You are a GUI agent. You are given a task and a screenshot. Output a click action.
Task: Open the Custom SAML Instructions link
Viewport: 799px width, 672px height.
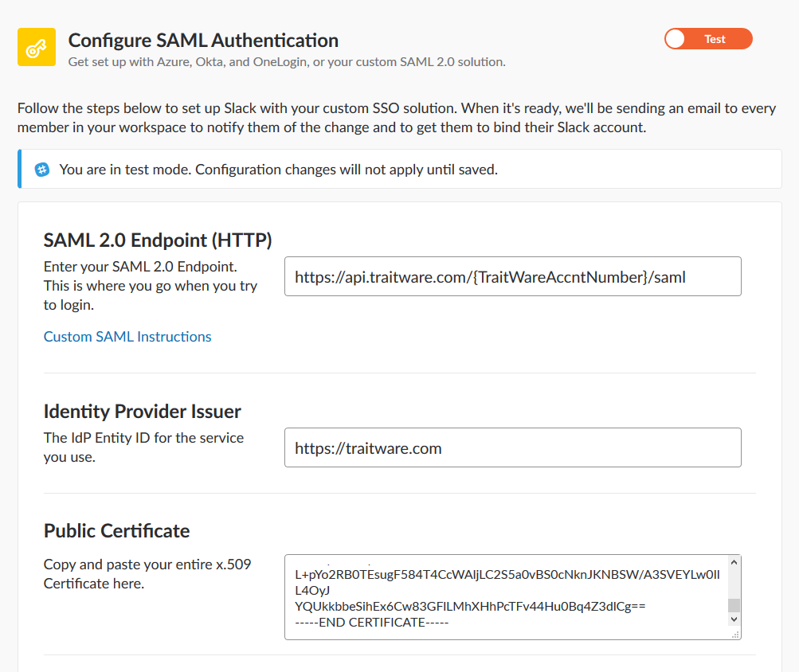(x=127, y=337)
